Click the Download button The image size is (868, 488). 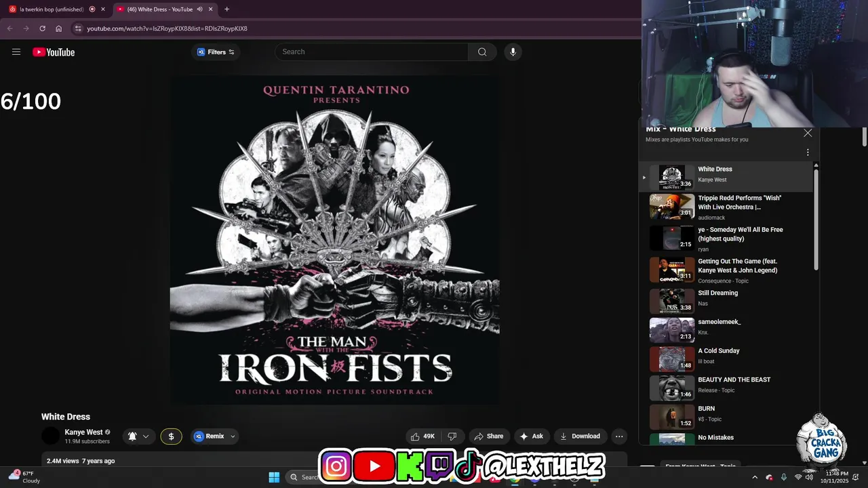[x=580, y=436]
